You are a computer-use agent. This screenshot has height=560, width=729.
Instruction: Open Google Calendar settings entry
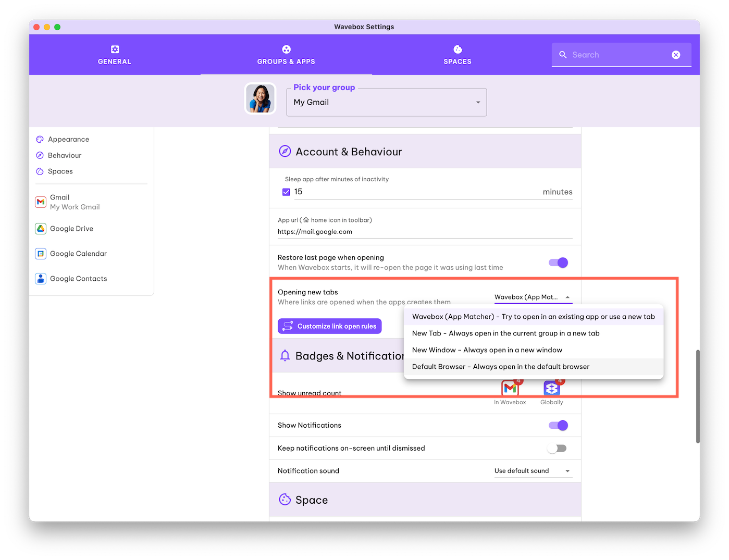91,254
